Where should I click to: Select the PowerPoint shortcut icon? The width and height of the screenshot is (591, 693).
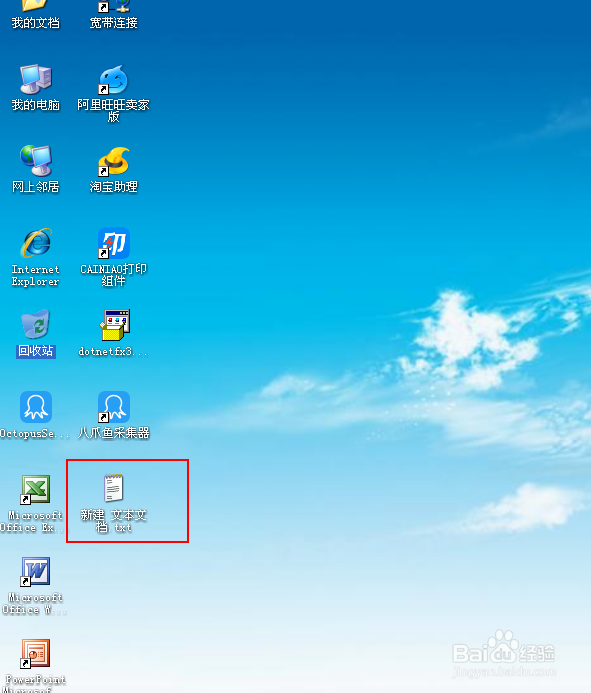35,653
